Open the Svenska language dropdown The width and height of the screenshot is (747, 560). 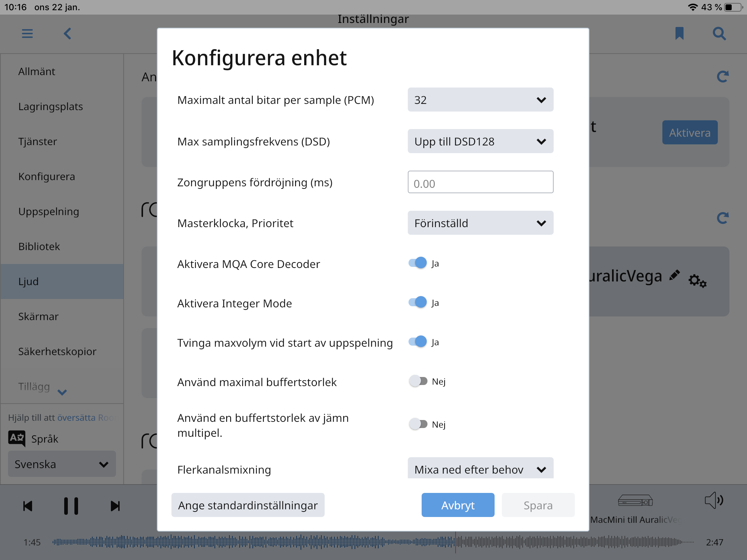(x=62, y=464)
